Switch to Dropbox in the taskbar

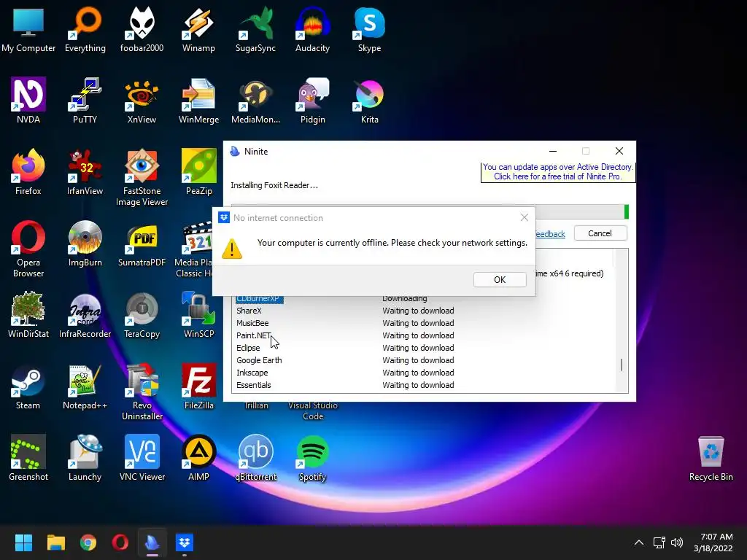[x=185, y=542]
